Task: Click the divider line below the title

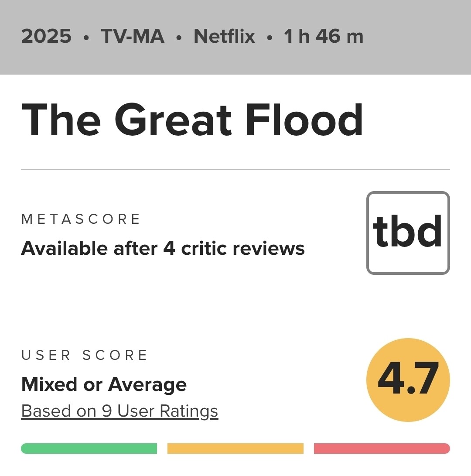Action: [x=235, y=169]
